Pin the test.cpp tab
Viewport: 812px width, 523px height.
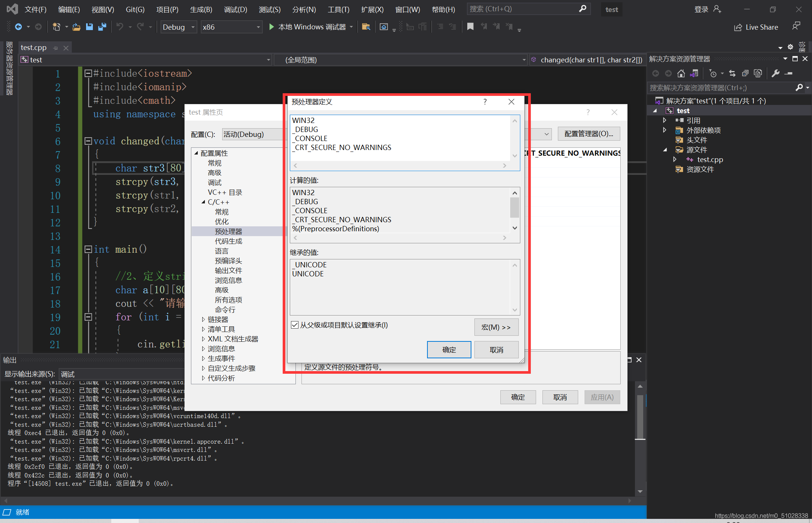pos(56,48)
